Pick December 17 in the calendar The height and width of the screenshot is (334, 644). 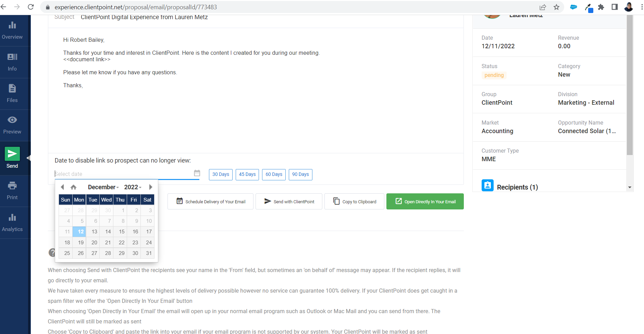148,232
